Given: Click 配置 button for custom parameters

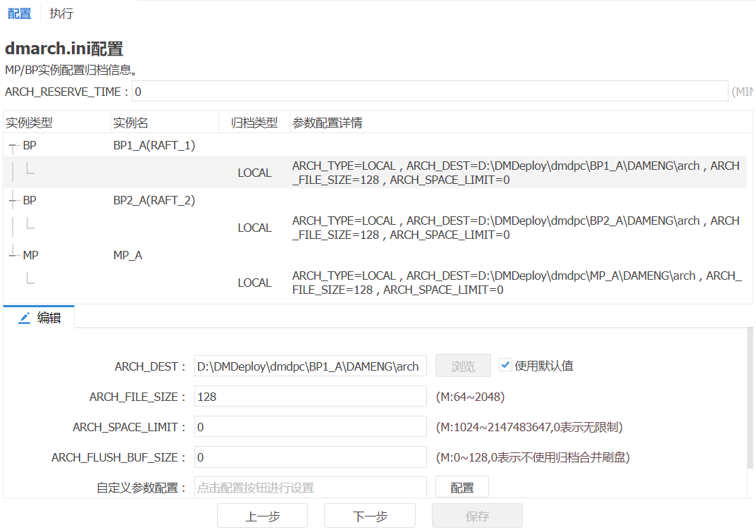Looking at the screenshot, I should coord(462,488).
